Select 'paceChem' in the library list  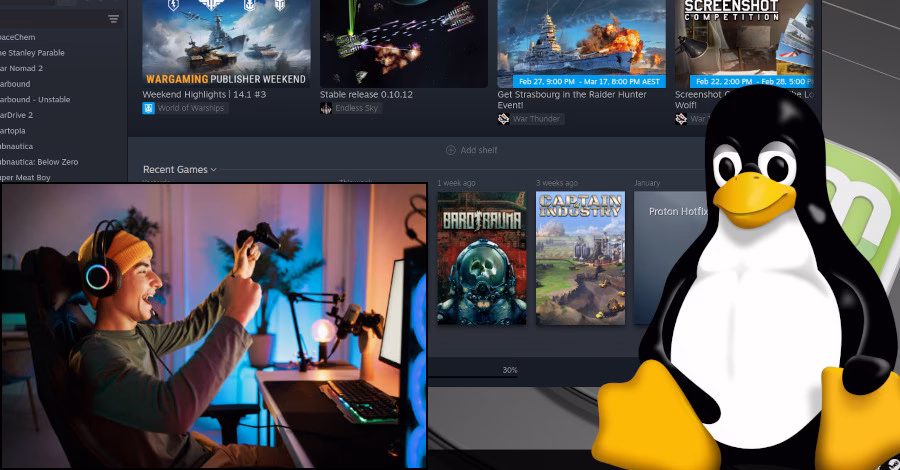click(x=18, y=37)
